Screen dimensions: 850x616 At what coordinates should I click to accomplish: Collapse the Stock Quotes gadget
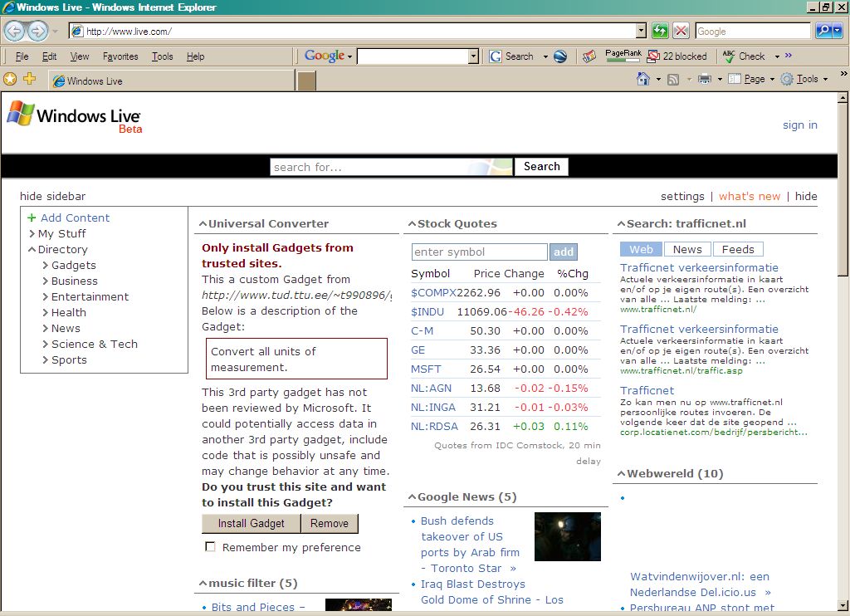point(412,224)
